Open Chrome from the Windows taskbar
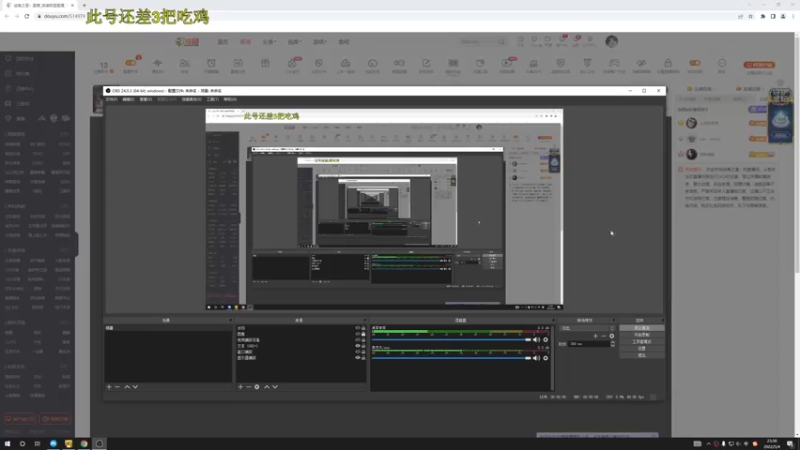 tap(84, 444)
